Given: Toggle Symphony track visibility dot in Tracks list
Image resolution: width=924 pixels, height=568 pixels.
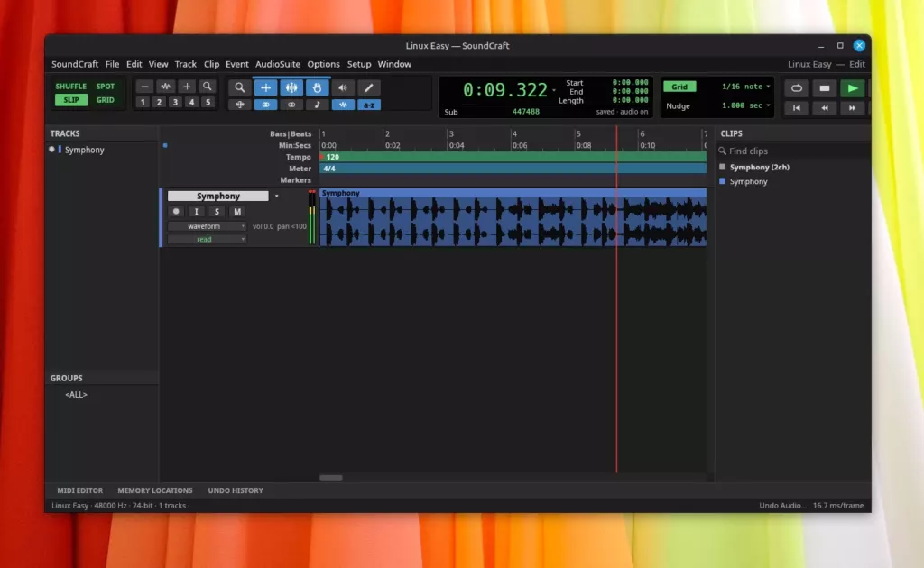Looking at the screenshot, I should pyautogui.click(x=51, y=150).
